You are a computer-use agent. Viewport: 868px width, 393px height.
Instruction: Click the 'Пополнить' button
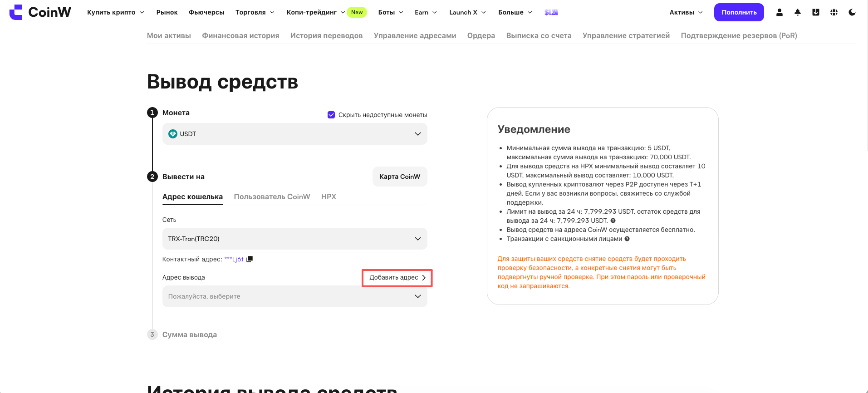[739, 12]
